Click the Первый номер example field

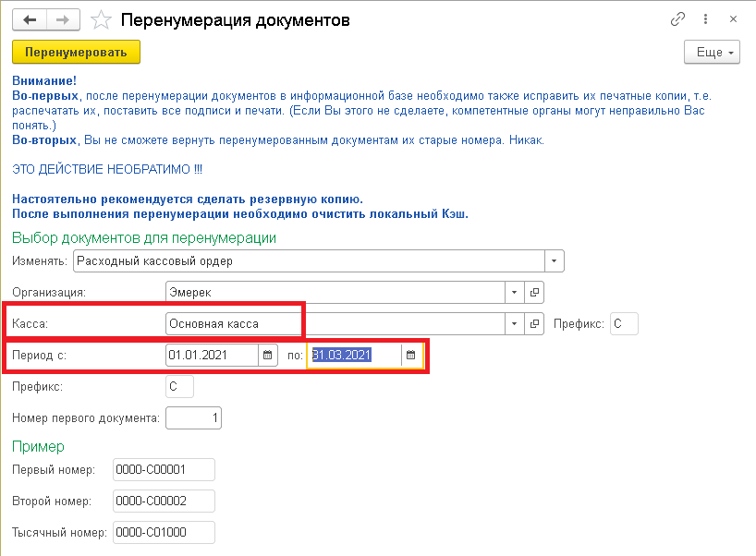pos(163,470)
